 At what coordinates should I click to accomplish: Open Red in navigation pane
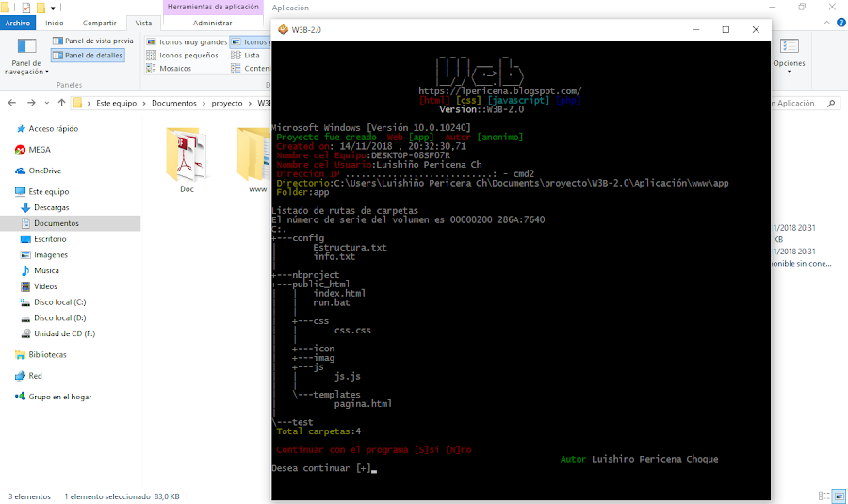point(28,376)
